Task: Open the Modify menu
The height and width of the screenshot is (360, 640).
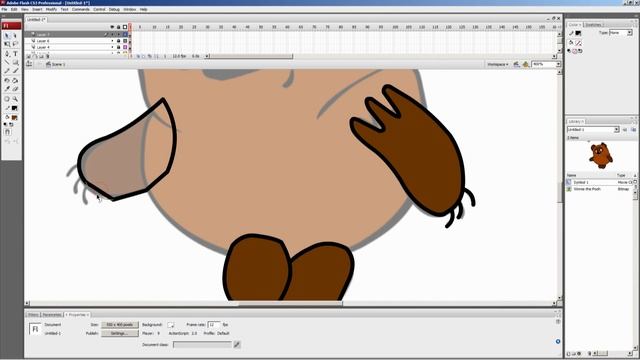Action: 51,9
